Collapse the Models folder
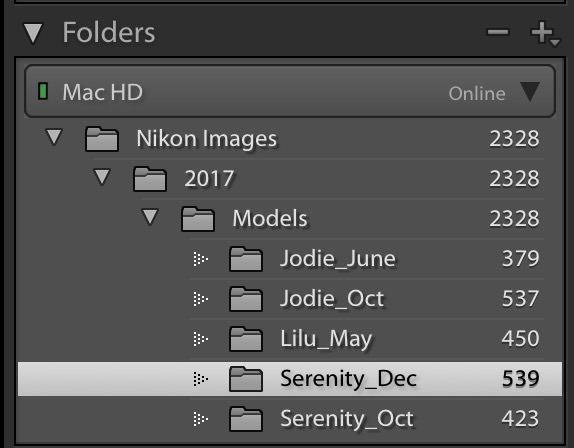 pyautogui.click(x=150, y=217)
